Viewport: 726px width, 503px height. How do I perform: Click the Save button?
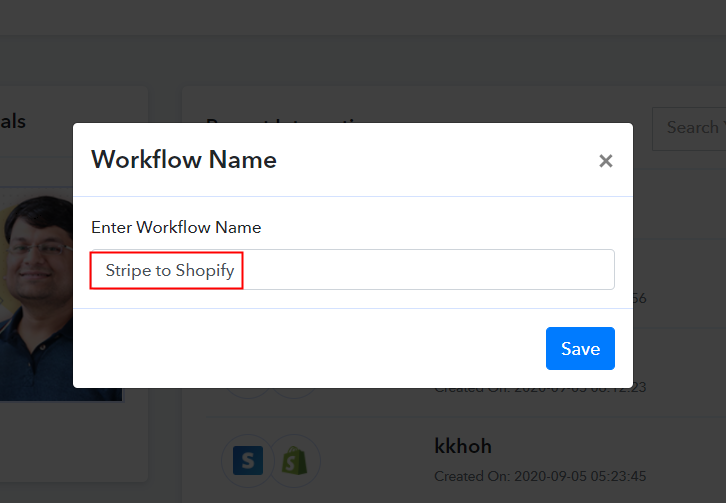point(580,348)
